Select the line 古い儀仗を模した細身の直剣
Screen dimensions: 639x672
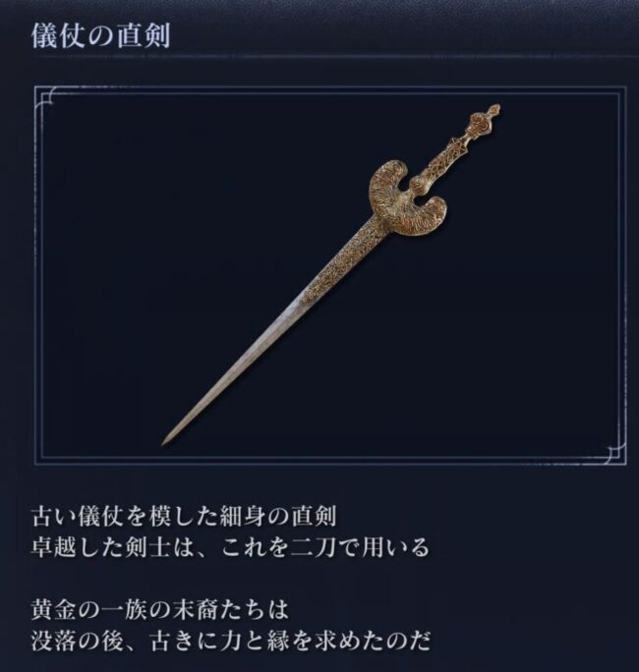(x=184, y=516)
